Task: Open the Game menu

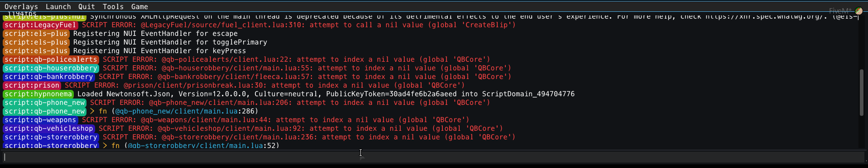Action: point(139,7)
